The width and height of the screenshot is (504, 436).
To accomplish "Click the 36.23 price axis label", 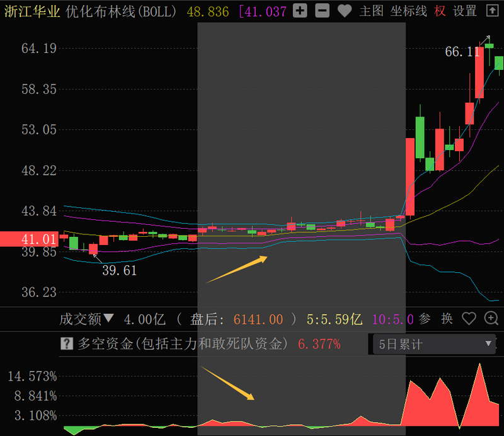I will [x=39, y=292].
